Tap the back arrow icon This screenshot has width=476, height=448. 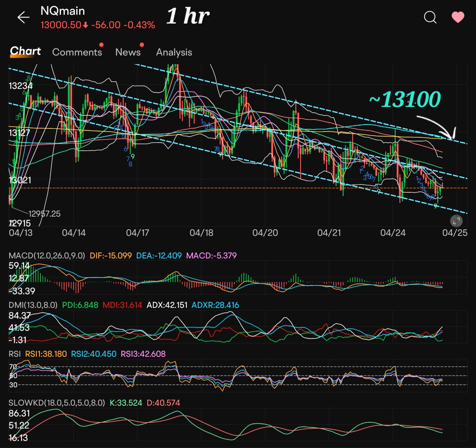tap(23, 17)
